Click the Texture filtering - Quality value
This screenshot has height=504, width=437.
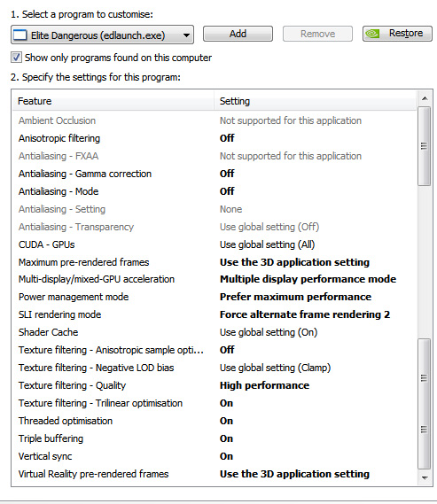(x=264, y=385)
